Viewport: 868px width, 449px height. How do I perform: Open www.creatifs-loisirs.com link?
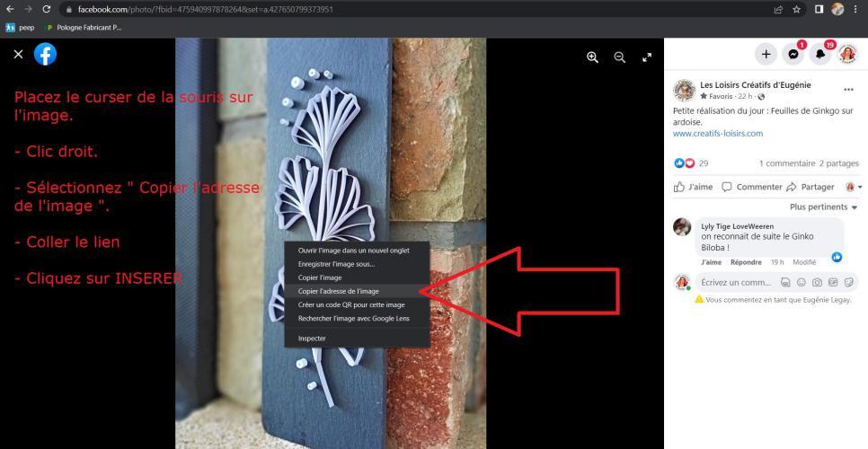click(x=718, y=133)
